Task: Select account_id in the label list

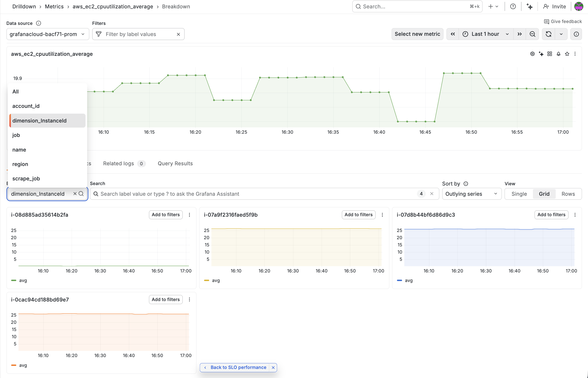Action: point(47,106)
